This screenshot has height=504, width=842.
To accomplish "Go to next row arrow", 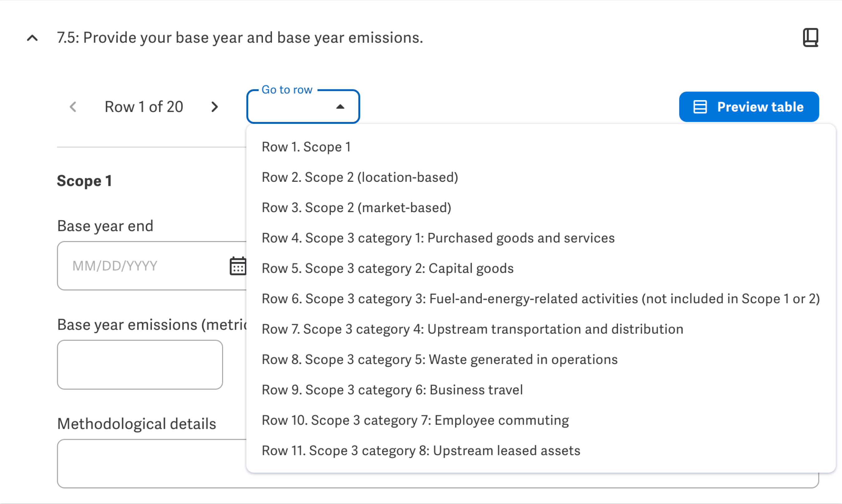I will click(214, 107).
